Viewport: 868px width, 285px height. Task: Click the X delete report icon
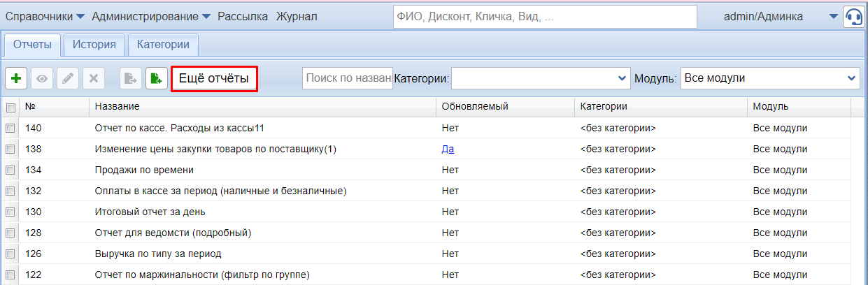point(94,79)
